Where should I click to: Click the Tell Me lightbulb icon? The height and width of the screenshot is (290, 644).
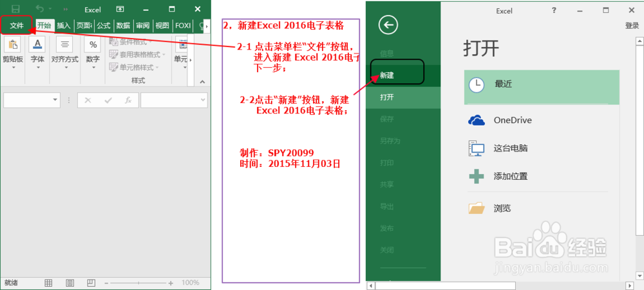pyautogui.click(x=201, y=26)
